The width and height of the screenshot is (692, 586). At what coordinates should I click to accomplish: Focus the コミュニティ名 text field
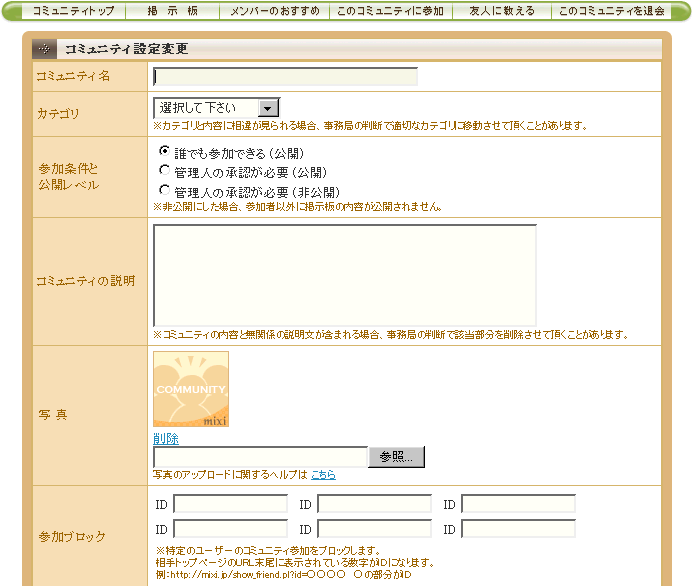(x=285, y=77)
